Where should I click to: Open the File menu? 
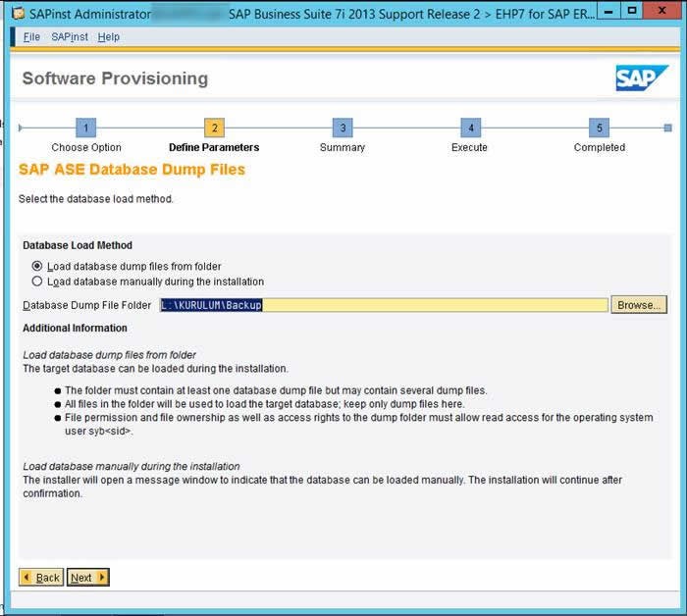[x=31, y=37]
